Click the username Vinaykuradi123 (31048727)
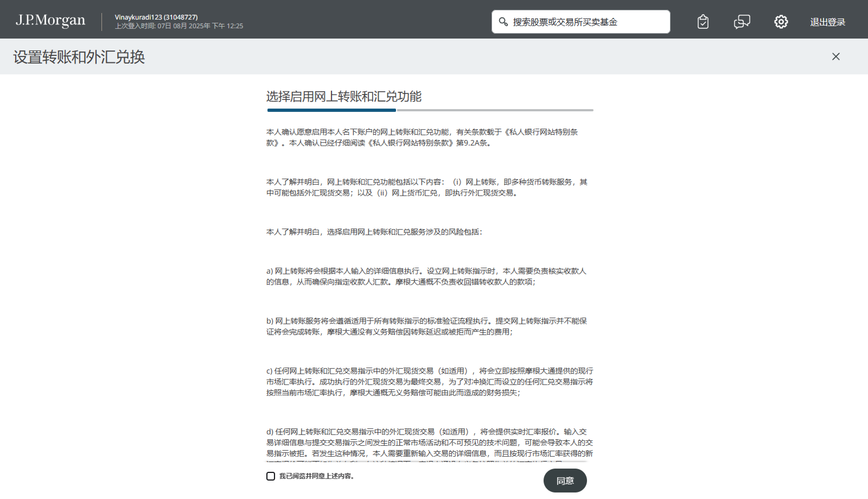868x499 pixels. (156, 17)
